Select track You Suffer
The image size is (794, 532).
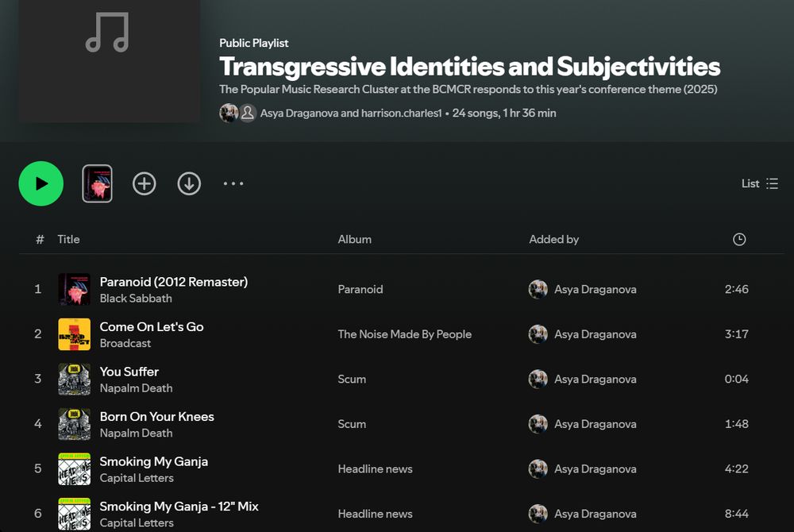click(129, 372)
